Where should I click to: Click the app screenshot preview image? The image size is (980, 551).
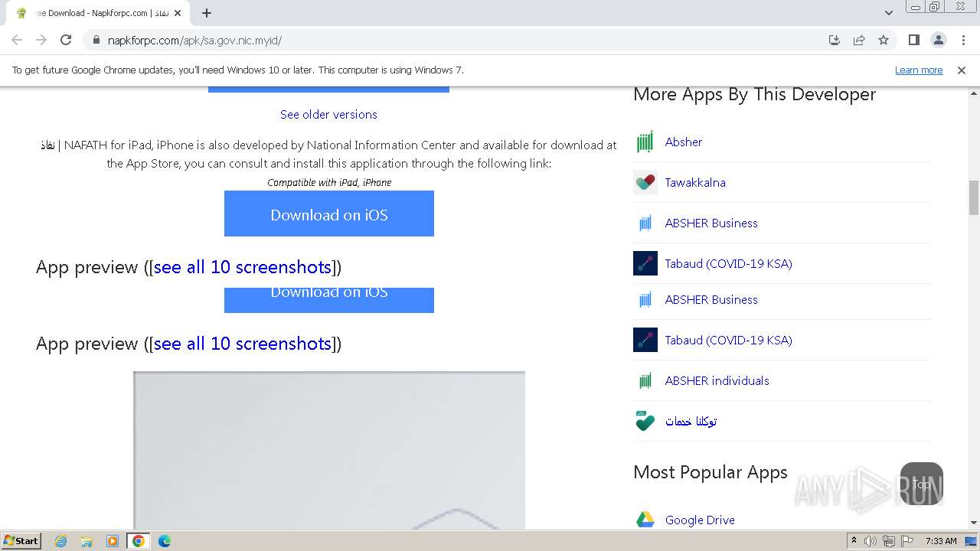point(329,451)
